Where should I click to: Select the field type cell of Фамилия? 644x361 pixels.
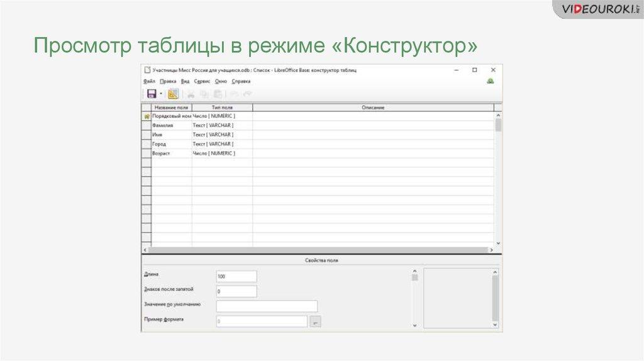pyautogui.click(x=221, y=125)
